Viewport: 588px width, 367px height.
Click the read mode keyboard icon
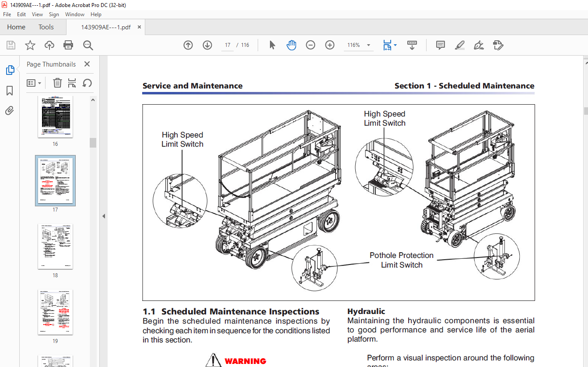click(x=412, y=45)
